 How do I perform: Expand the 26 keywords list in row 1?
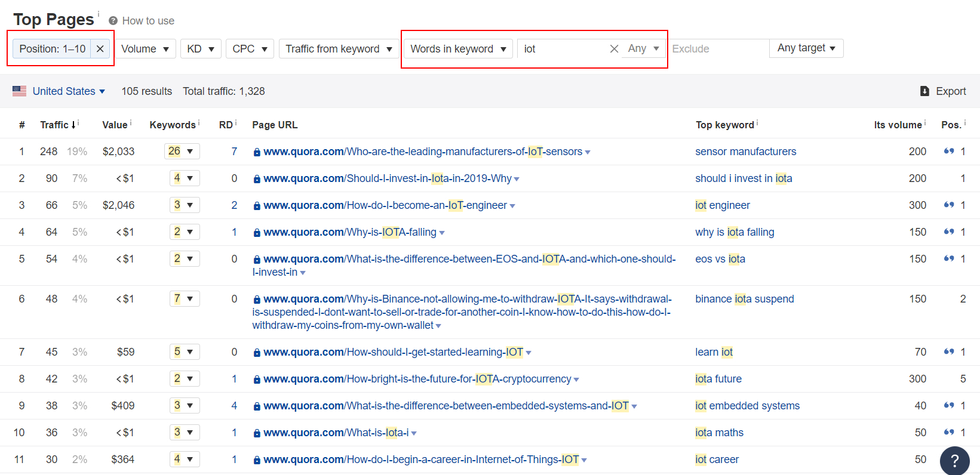(x=182, y=152)
